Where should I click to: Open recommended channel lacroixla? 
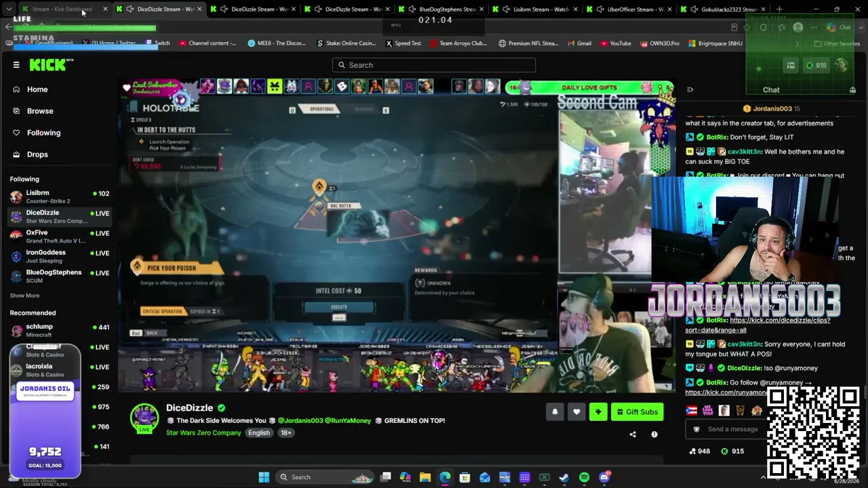point(60,370)
